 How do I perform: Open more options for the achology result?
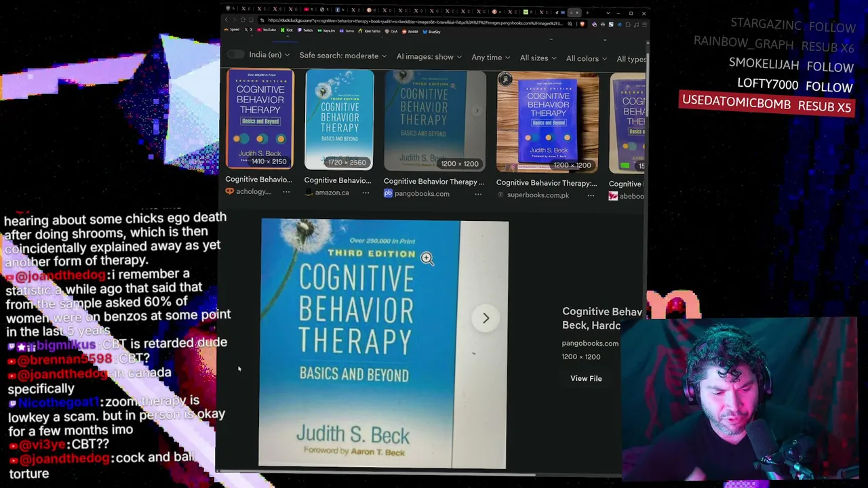click(x=286, y=192)
